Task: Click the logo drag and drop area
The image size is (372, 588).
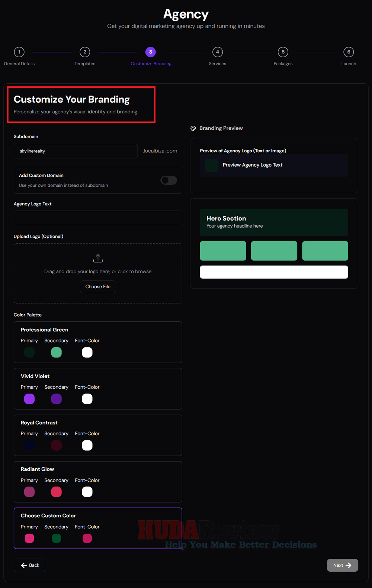Action: (x=98, y=273)
